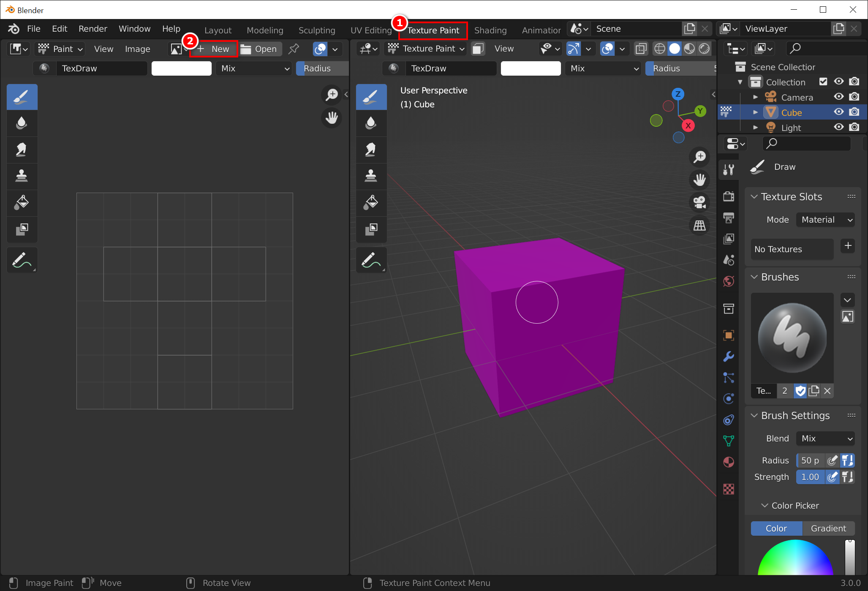Click the New image button

point(214,49)
